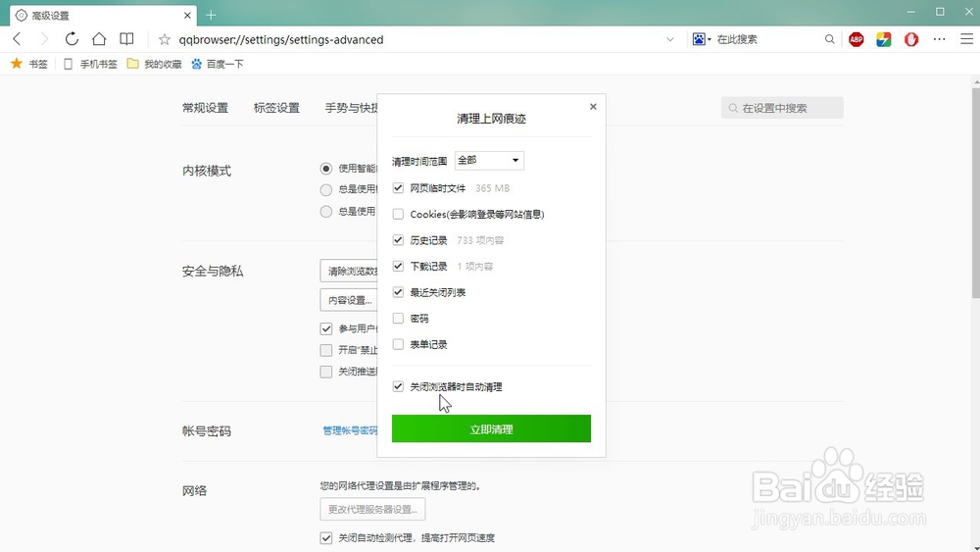980x552 pixels.
Task: Switch to the 标签设置 settings tab
Action: 276,108
